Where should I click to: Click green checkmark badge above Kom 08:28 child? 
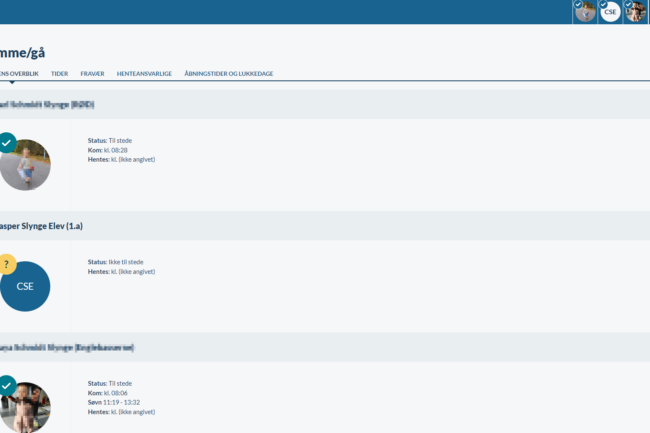6,143
